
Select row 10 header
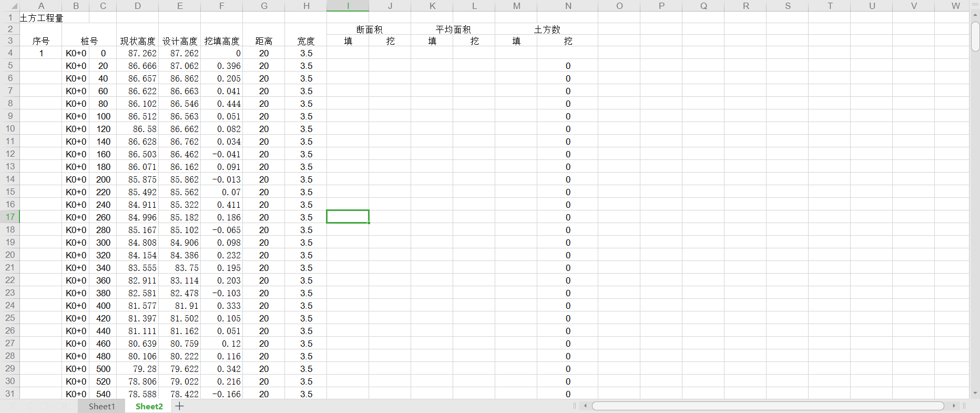[x=10, y=128]
